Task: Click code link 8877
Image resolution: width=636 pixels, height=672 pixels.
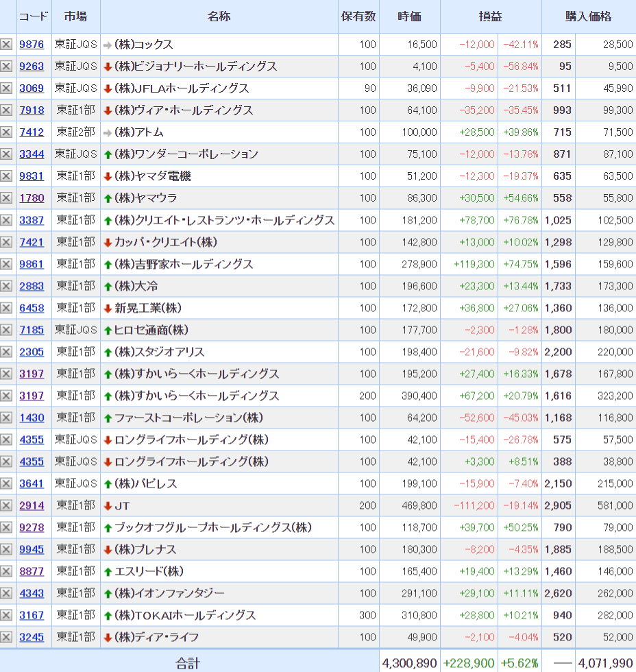Action: click(x=32, y=571)
